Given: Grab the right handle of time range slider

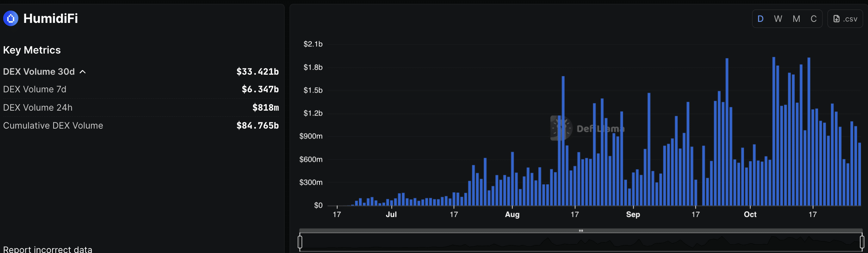Looking at the screenshot, I should click(862, 242).
